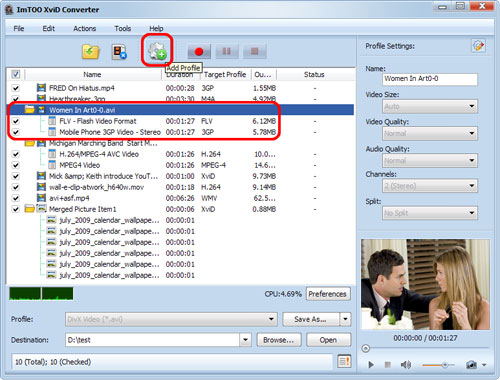500x380 pixels.
Task: Open the Profile dropdown at the bottom
Action: coord(171,319)
